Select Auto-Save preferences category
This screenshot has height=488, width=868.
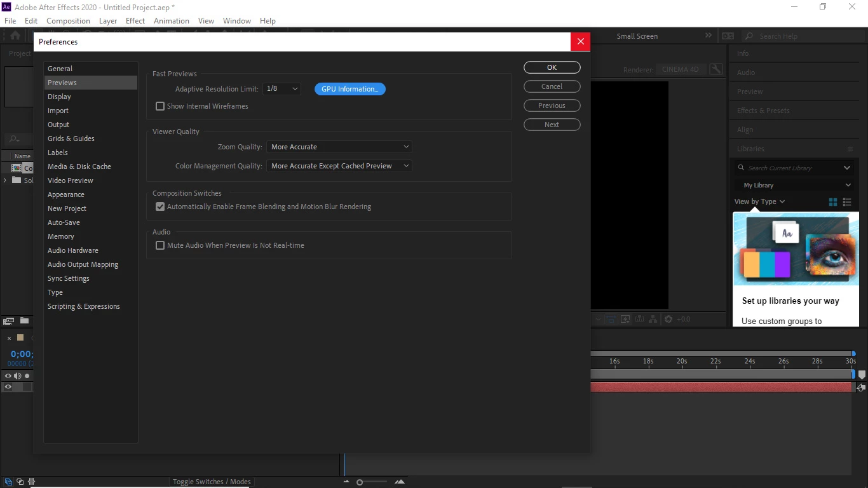coord(91,222)
